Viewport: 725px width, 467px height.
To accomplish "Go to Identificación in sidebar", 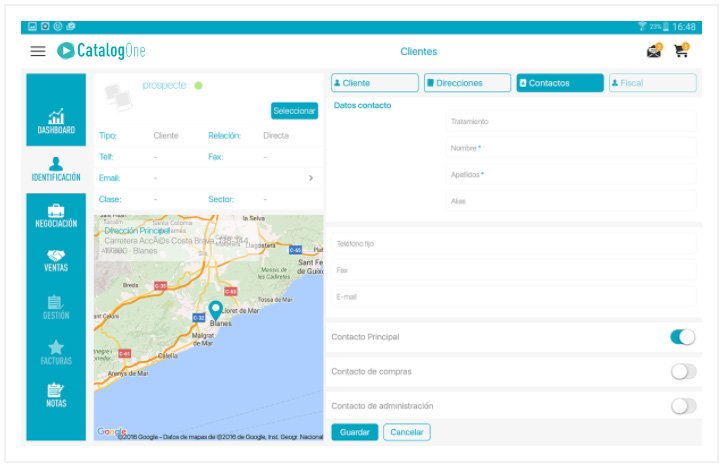I will pyautogui.click(x=56, y=169).
